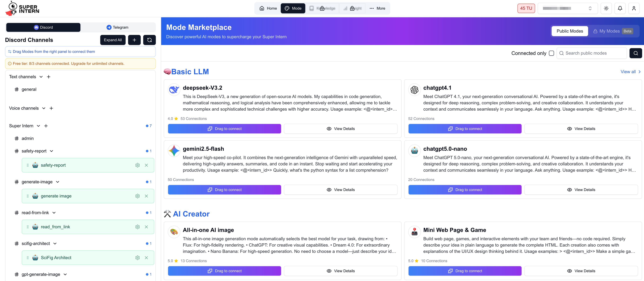Open the More menu
Image resolution: width=644 pixels, height=281 pixels.
pyautogui.click(x=378, y=8)
